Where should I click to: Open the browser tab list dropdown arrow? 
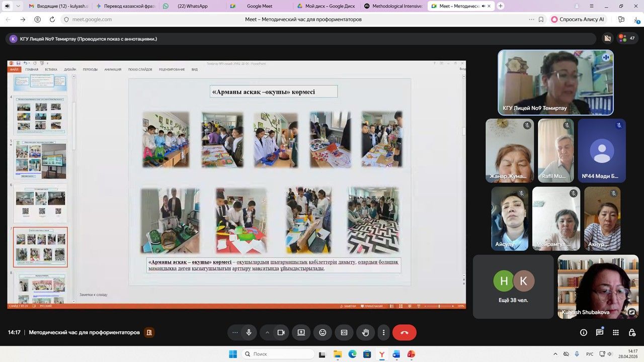point(19,6)
